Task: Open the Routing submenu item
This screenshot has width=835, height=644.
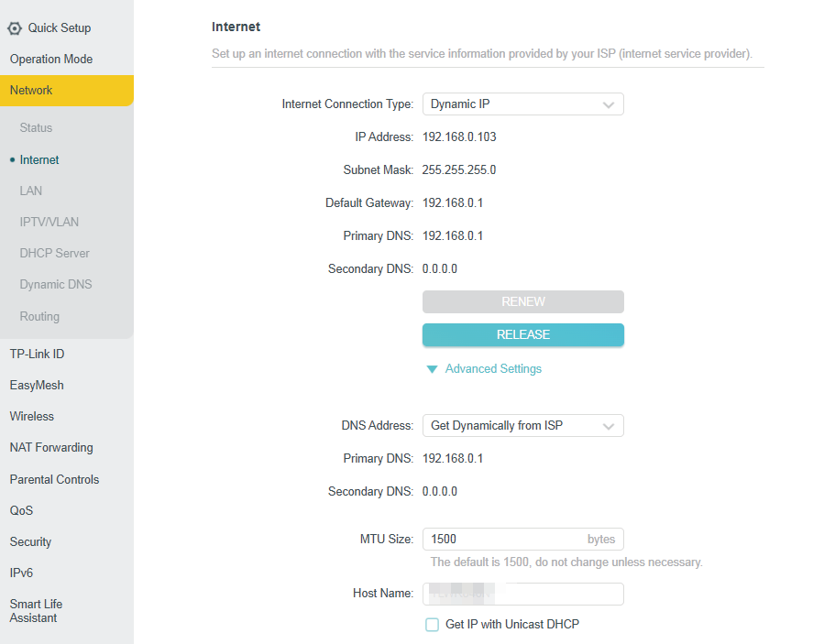Action: pos(39,317)
